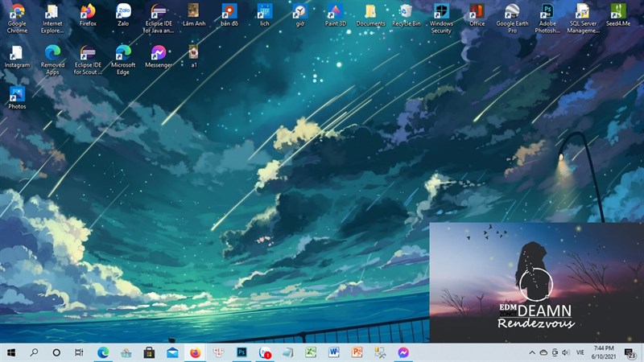Open the Internet Explorer desktop shortcut

[52, 19]
